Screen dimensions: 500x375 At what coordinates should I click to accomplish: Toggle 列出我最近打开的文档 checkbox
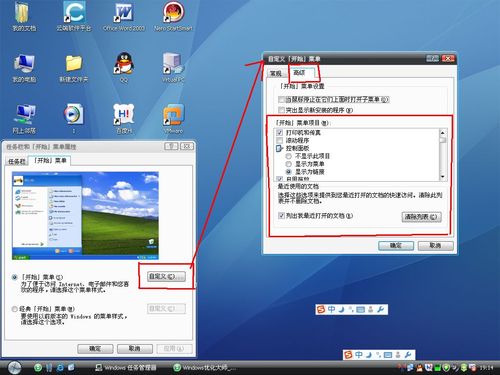[x=281, y=216]
